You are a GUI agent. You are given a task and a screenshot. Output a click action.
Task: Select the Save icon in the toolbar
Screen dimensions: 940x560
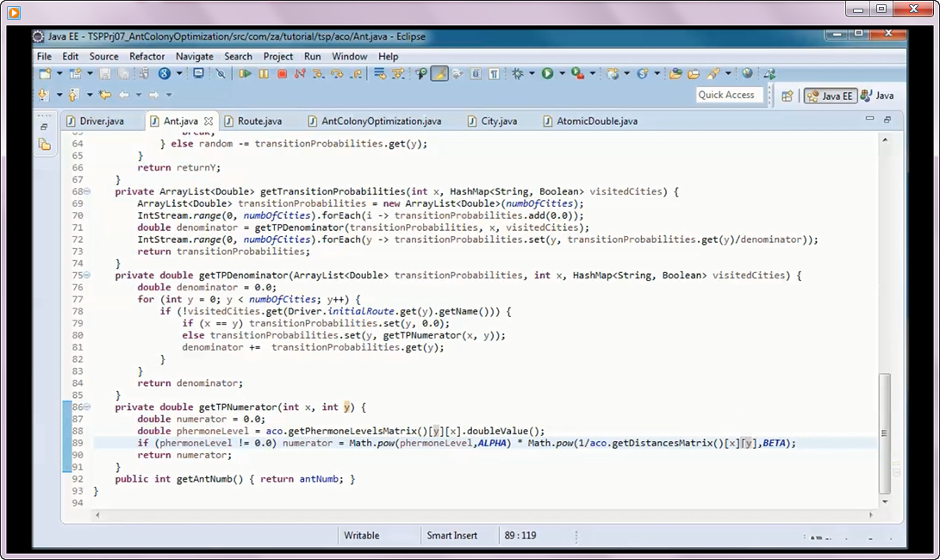[x=105, y=76]
